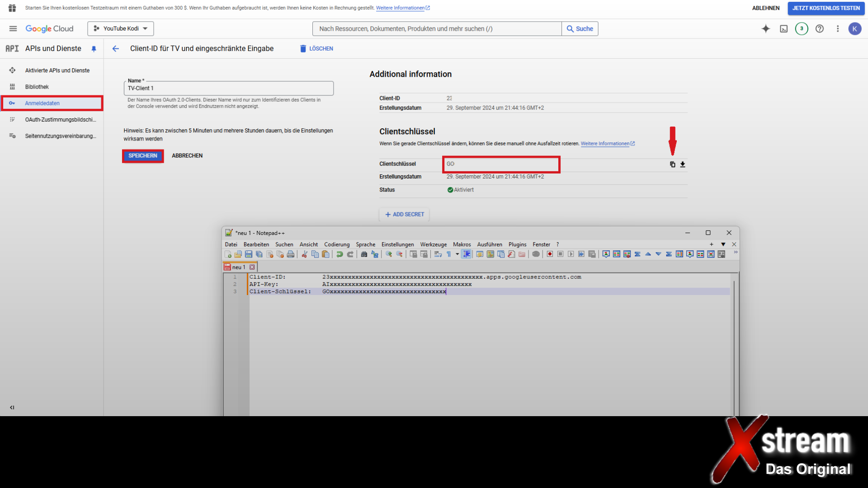Click the Notepad++ find binoculars icon
The image size is (868, 488).
tap(364, 254)
